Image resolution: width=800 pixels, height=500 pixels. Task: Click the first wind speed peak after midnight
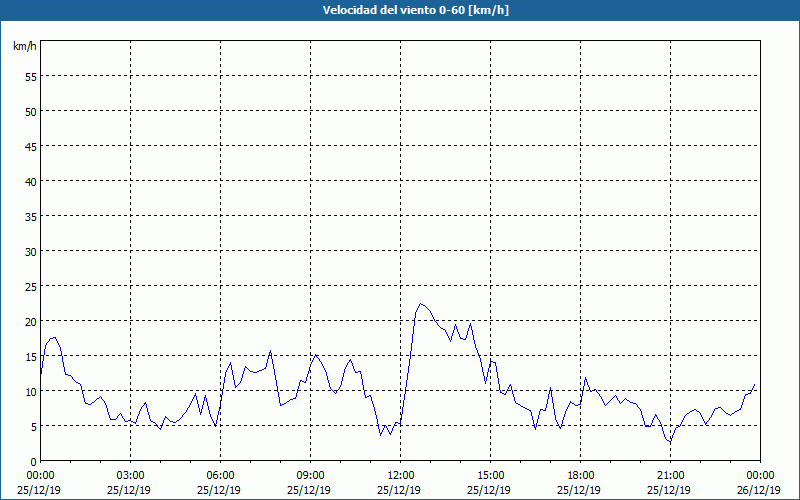click(54, 337)
